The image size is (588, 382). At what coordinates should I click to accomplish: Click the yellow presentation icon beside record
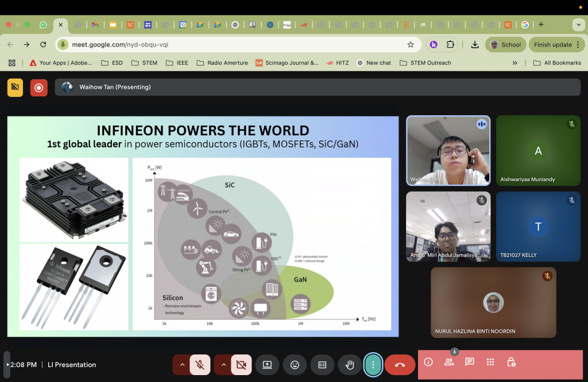pyautogui.click(x=15, y=88)
